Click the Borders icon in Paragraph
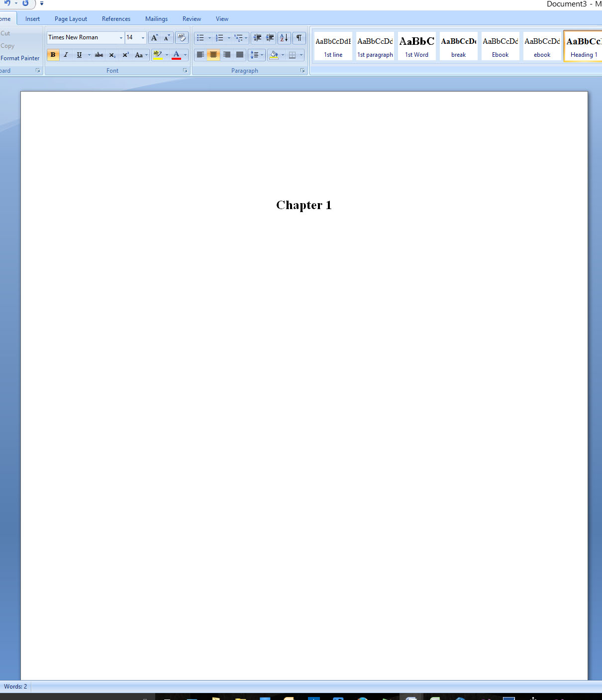602x700 pixels. pyautogui.click(x=293, y=55)
